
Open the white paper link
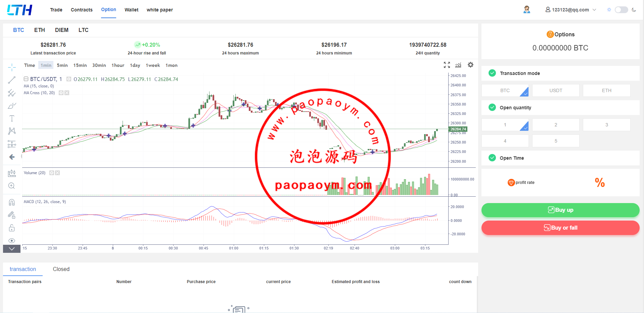click(160, 10)
